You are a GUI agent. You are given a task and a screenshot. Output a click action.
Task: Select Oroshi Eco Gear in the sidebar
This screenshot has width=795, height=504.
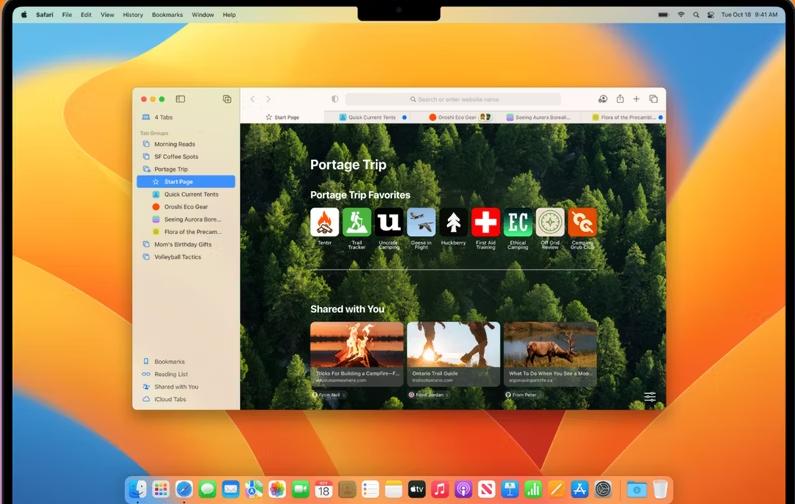pyautogui.click(x=186, y=207)
